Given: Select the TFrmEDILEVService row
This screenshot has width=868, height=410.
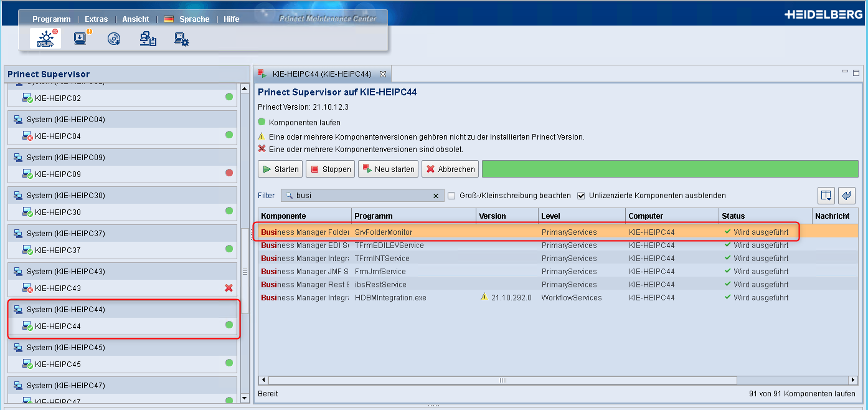Looking at the screenshot, I should pyautogui.click(x=558, y=246).
